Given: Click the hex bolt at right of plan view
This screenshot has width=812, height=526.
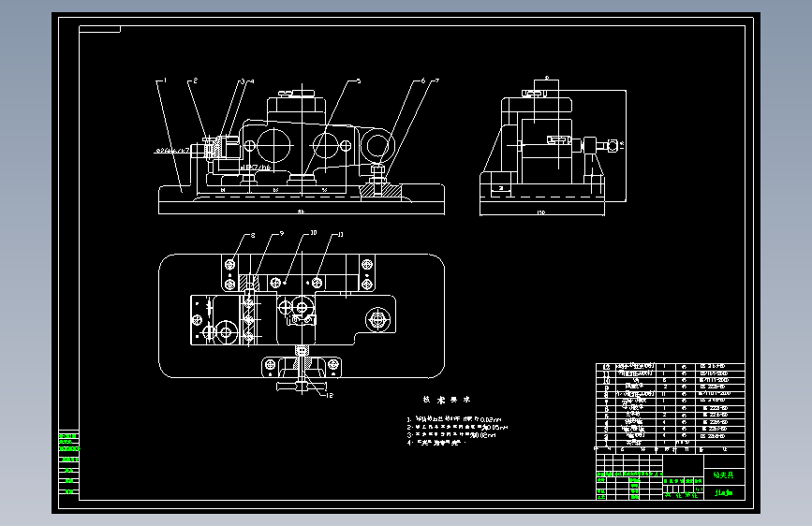Looking at the screenshot, I should coord(378,318).
